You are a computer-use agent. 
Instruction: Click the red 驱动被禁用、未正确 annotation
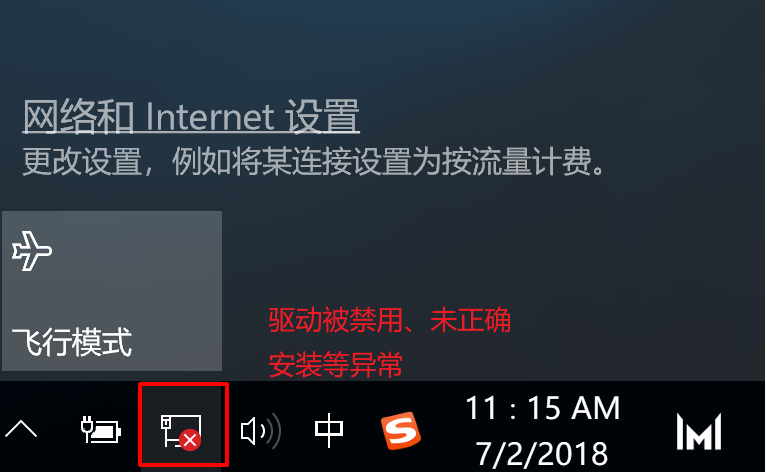390,321
